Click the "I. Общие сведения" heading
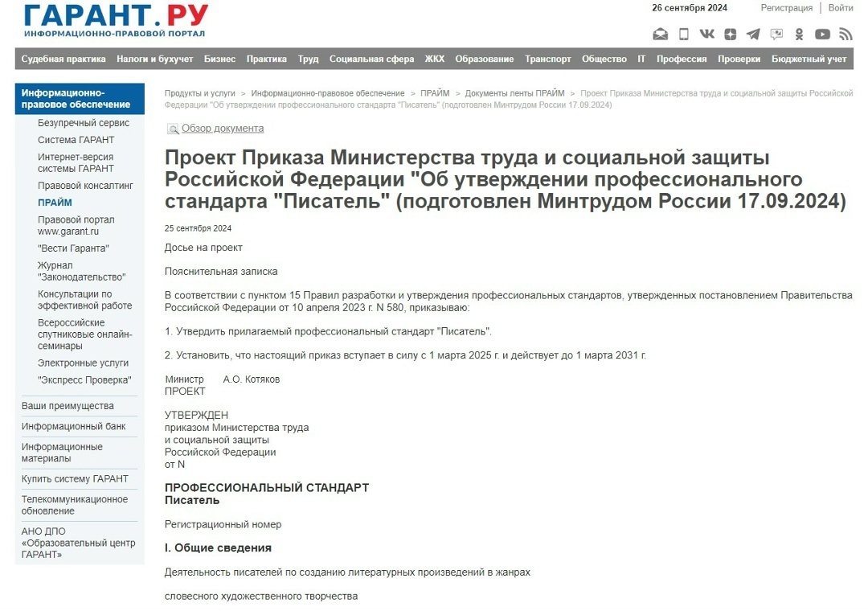The height and width of the screenshot is (611, 868). (218, 547)
